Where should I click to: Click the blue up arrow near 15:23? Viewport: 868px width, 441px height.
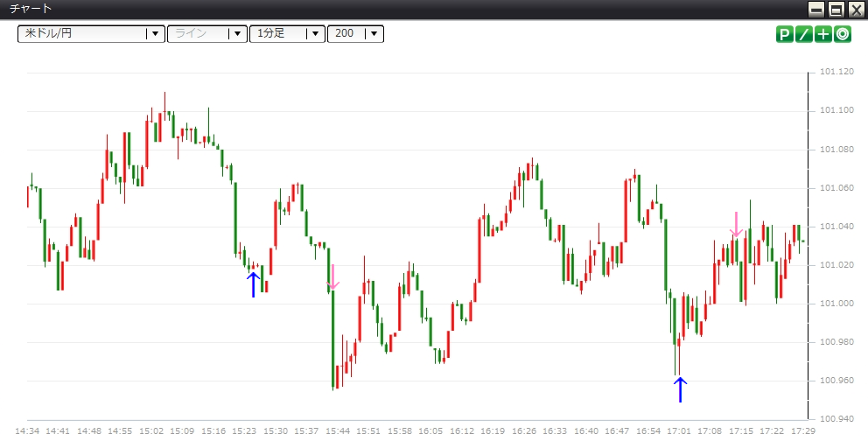coord(254,284)
